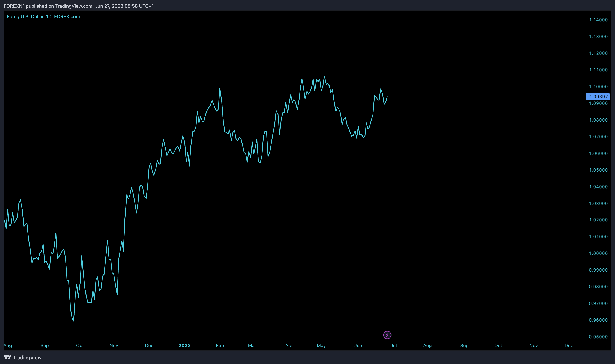This screenshot has height=364, width=615.
Task: Click the May label on time axis
Action: [x=321, y=345]
